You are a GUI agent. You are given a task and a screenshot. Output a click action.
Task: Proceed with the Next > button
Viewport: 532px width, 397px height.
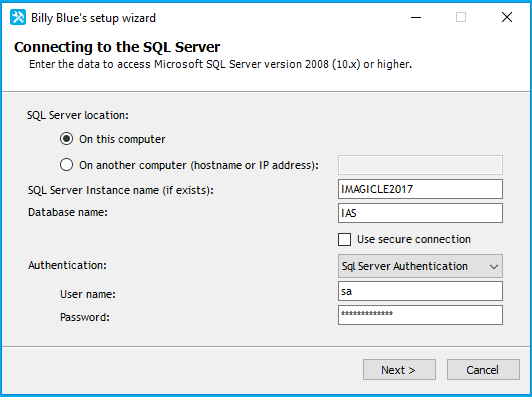coord(399,370)
